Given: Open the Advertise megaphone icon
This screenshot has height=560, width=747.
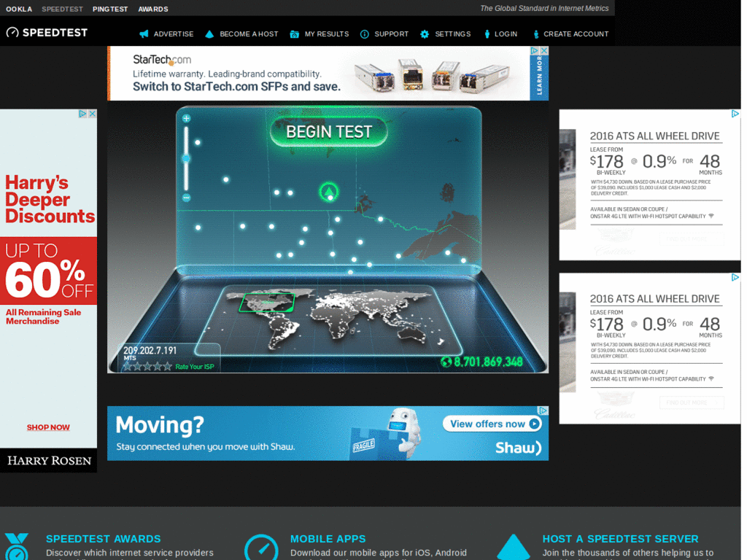Looking at the screenshot, I should click(x=143, y=33).
